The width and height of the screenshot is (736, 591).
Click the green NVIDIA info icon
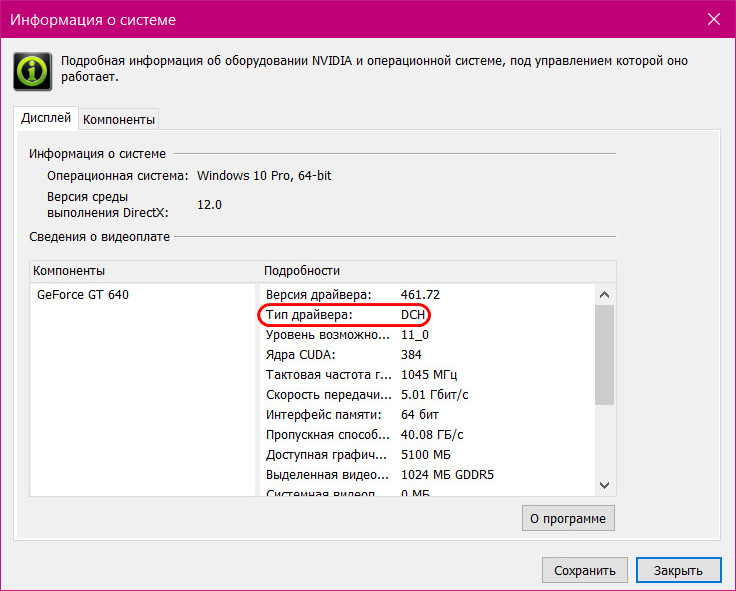tap(32, 71)
